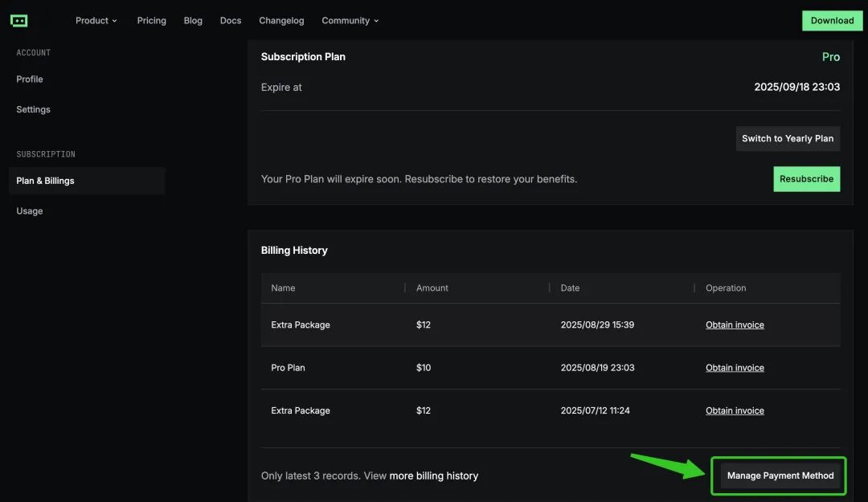Click the Name column header
The height and width of the screenshot is (502, 868).
click(x=283, y=288)
